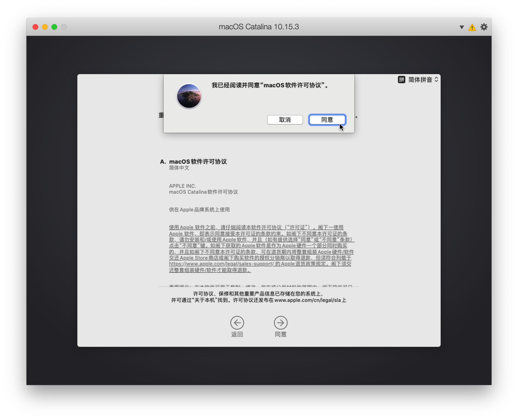
Task: Click the red close window button
Action: point(36,27)
